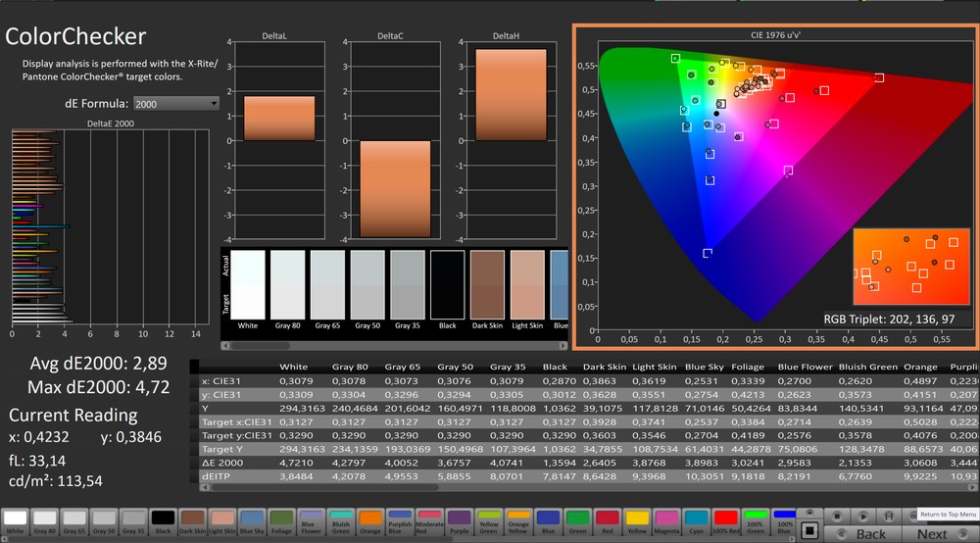Screen dimensions: 980x543
Task: Click the read series bracket icon
Action: tap(889, 517)
